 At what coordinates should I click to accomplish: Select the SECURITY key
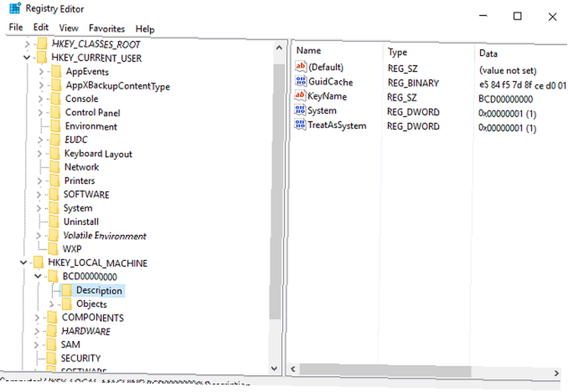click(81, 358)
